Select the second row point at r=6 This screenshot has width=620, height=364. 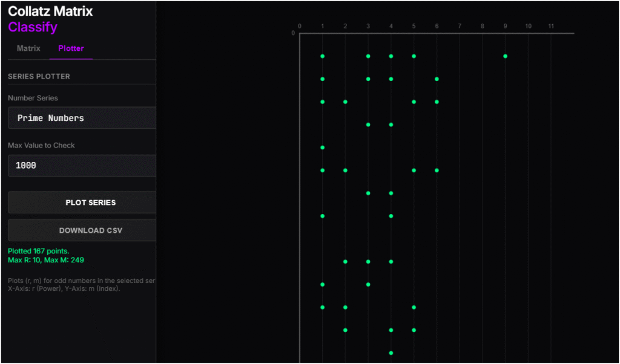click(437, 79)
